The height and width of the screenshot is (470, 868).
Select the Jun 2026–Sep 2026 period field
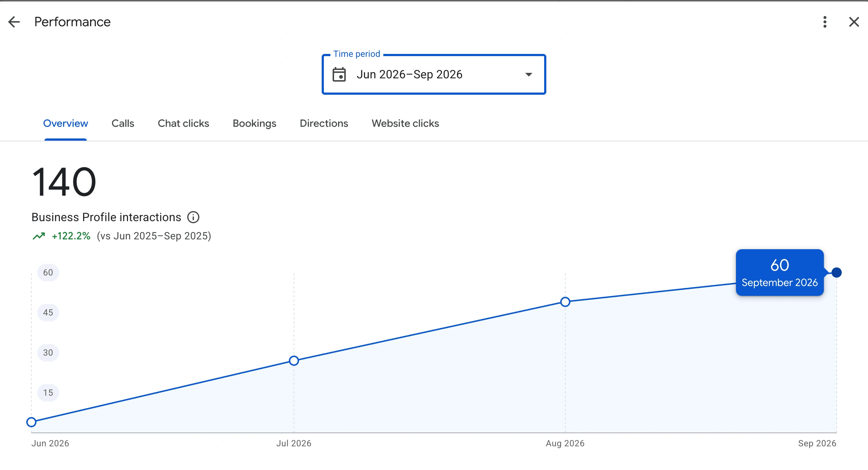434,74
